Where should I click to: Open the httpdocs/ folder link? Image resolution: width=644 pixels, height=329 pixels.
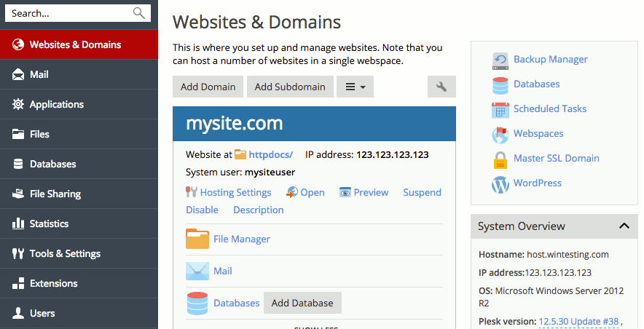click(x=271, y=154)
